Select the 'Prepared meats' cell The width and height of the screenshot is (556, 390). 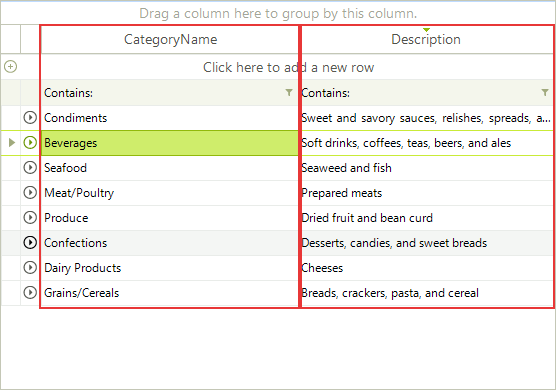[x=427, y=193]
